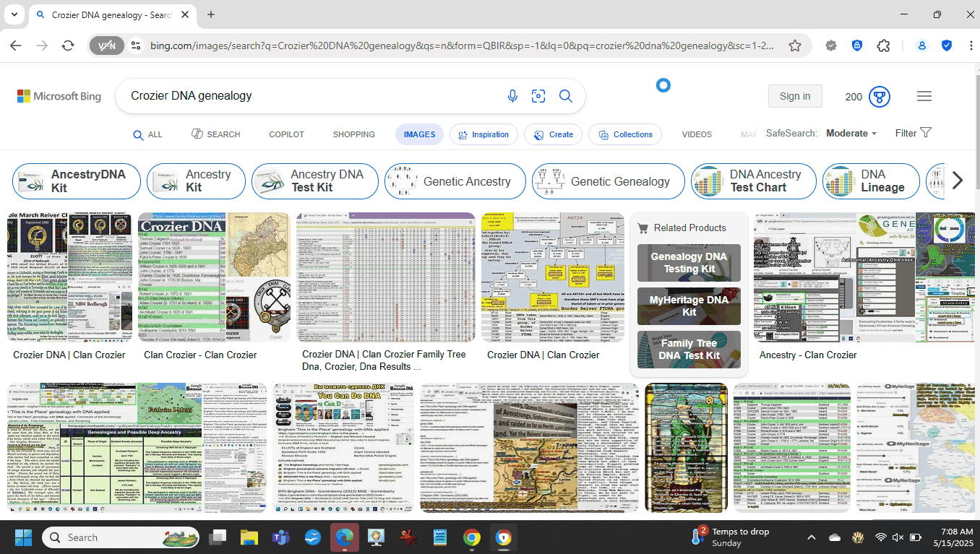Click the Rewards points count 200
Screen dimensions: 980x554
854,97
